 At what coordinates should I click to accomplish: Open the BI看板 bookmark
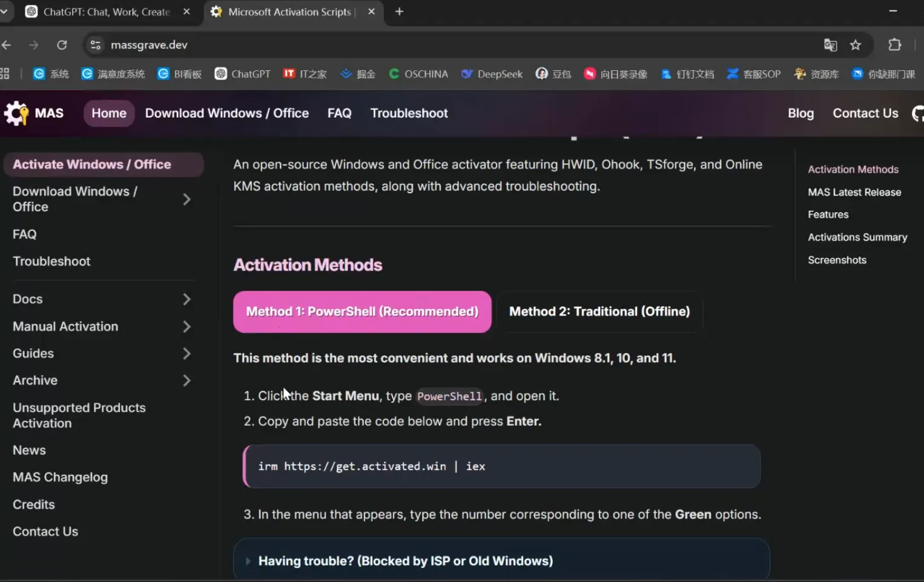pyautogui.click(x=179, y=74)
